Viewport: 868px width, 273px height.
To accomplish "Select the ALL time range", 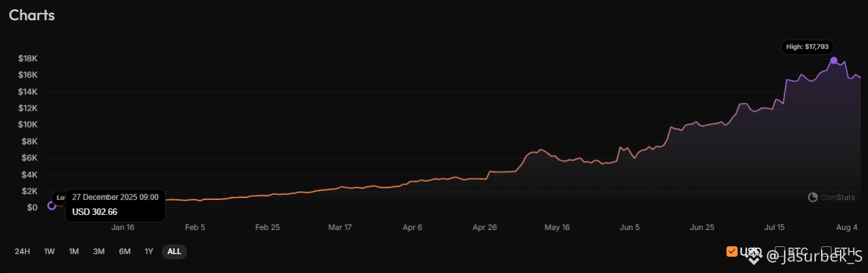I will (174, 251).
